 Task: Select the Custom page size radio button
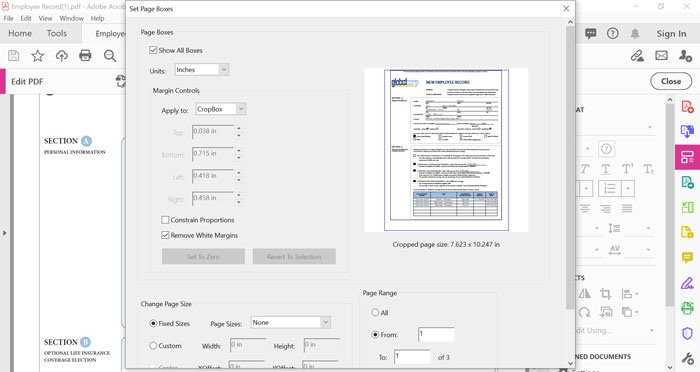tap(153, 346)
